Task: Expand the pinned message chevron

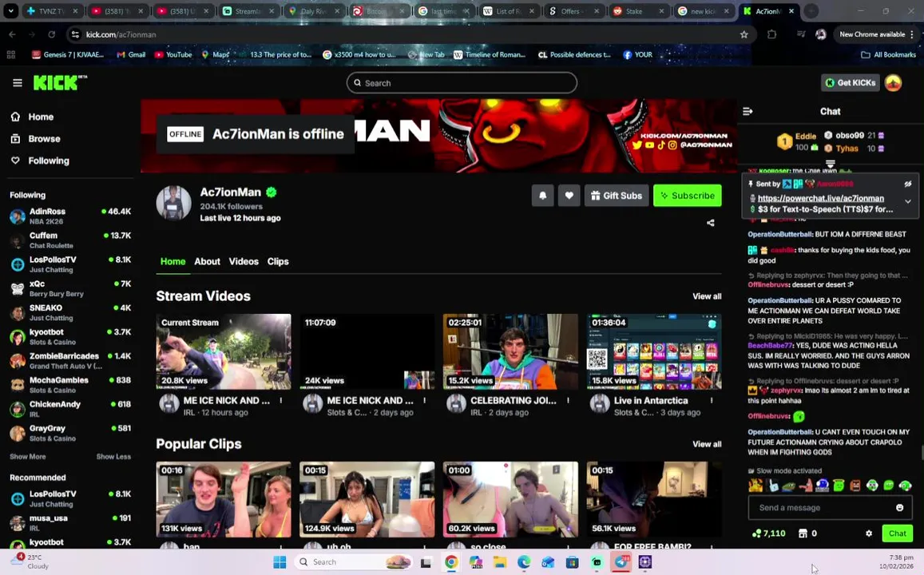Action: point(908,201)
